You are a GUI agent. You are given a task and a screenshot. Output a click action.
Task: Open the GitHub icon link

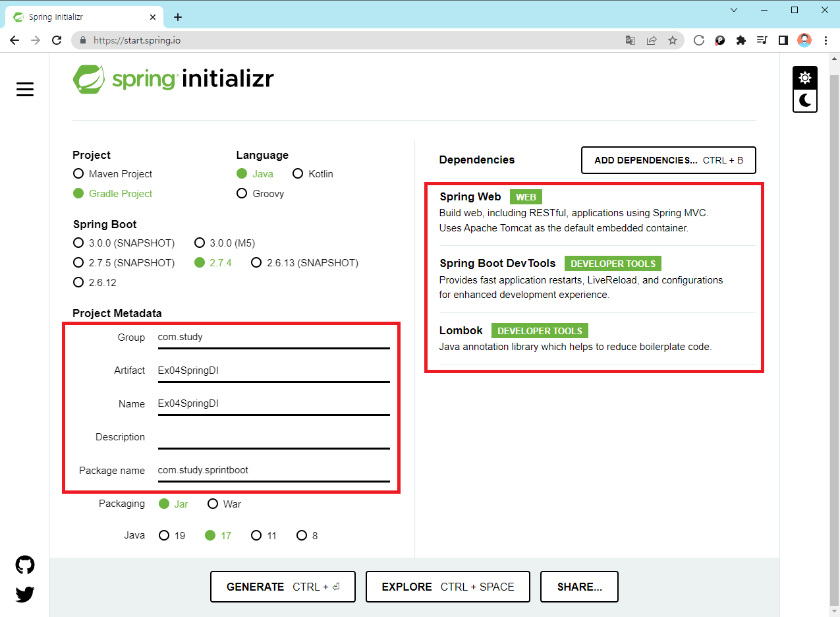(x=25, y=565)
